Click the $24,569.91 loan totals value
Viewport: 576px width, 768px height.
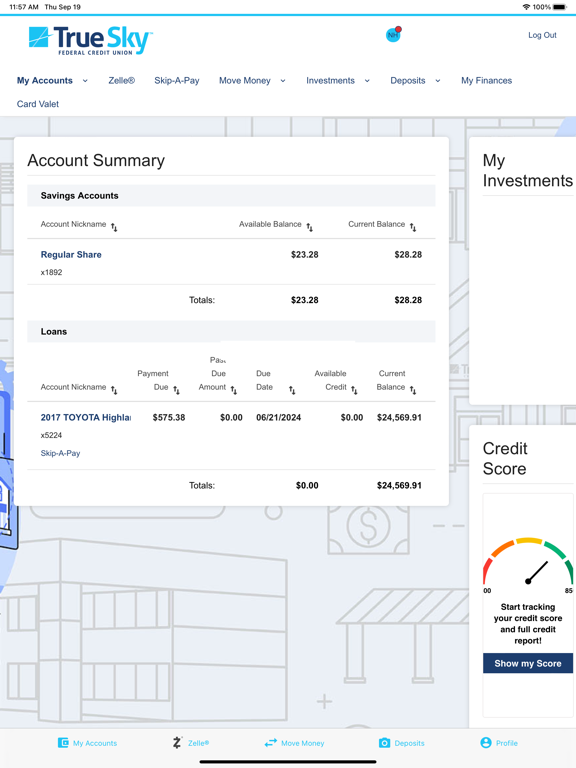click(399, 485)
